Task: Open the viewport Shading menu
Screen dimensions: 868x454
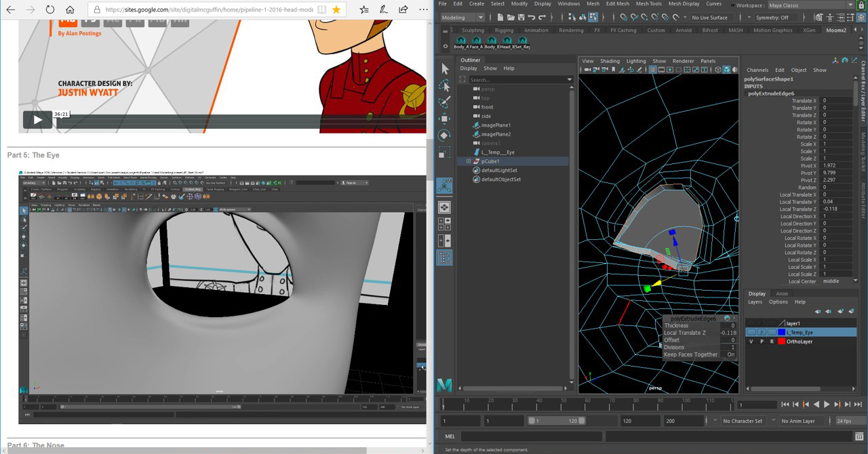Action: (610, 61)
